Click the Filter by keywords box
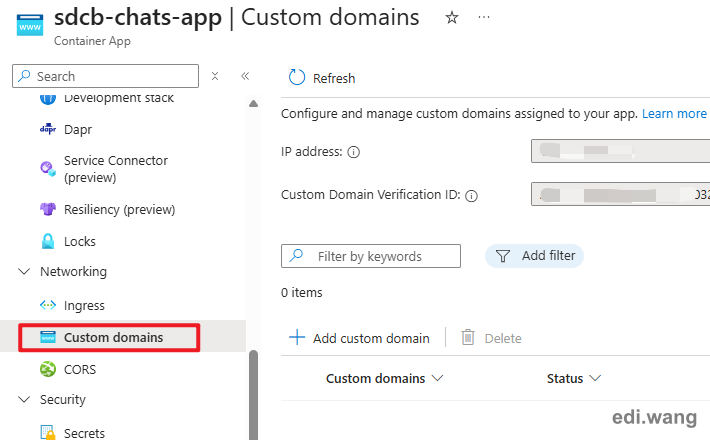Image resolution: width=710 pixels, height=440 pixels. (x=371, y=256)
